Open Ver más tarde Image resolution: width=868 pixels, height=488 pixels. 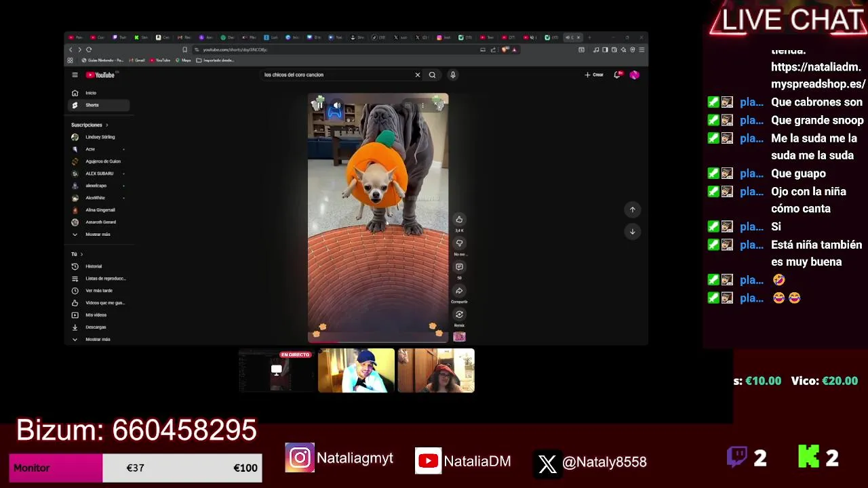click(x=98, y=291)
